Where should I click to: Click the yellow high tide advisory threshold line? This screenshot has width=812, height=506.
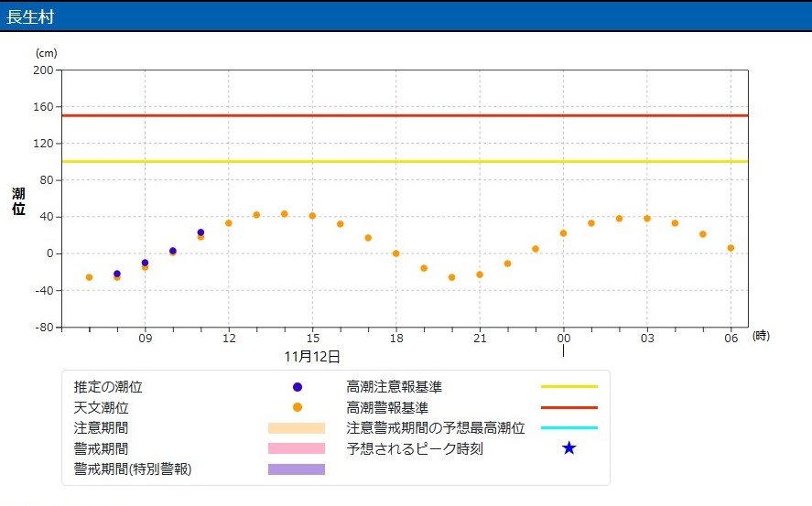pyautogui.click(x=405, y=161)
